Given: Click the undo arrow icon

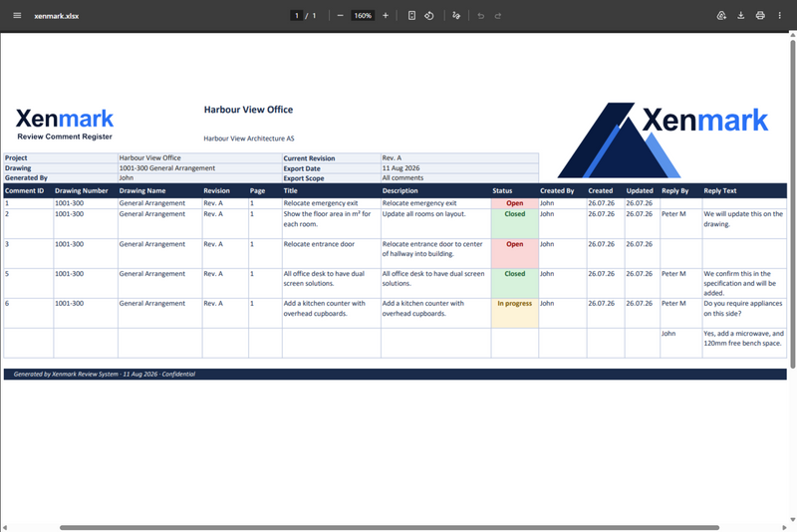Looking at the screenshot, I should pyautogui.click(x=481, y=15).
